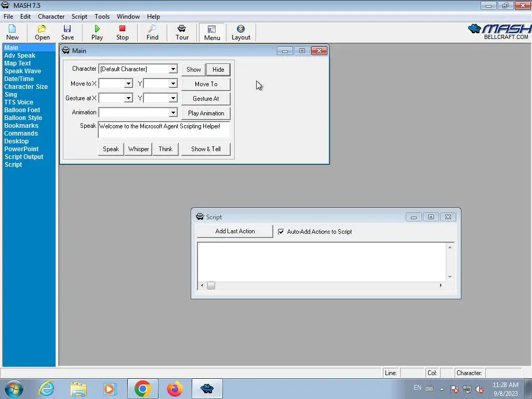
Task: Save script using Save toolbar icon
Action: (67, 33)
